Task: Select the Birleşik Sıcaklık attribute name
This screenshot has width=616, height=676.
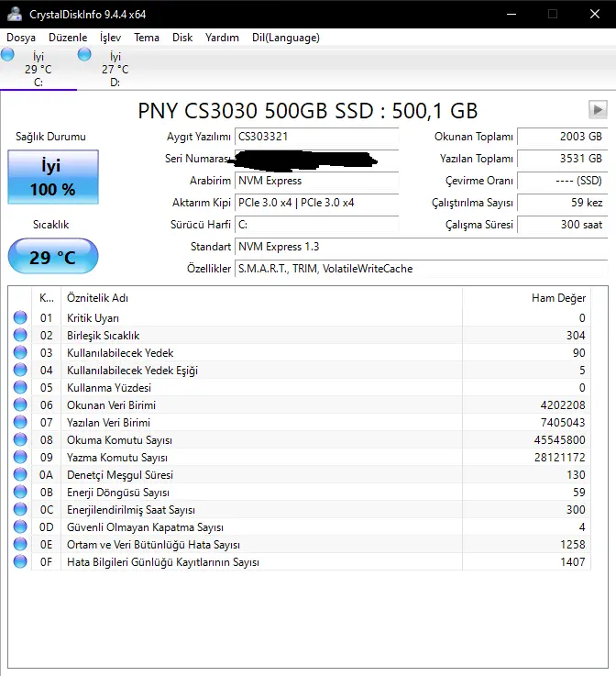Action: 104,336
